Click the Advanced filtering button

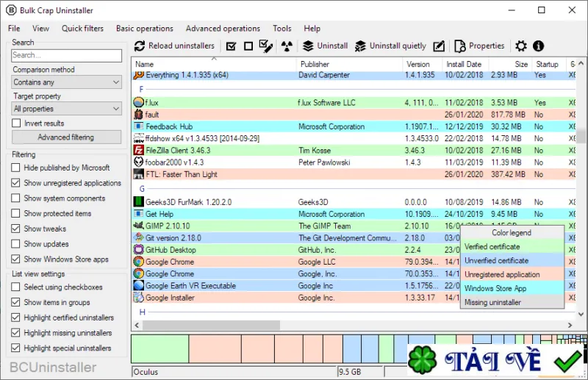click(x=66, y=137)
